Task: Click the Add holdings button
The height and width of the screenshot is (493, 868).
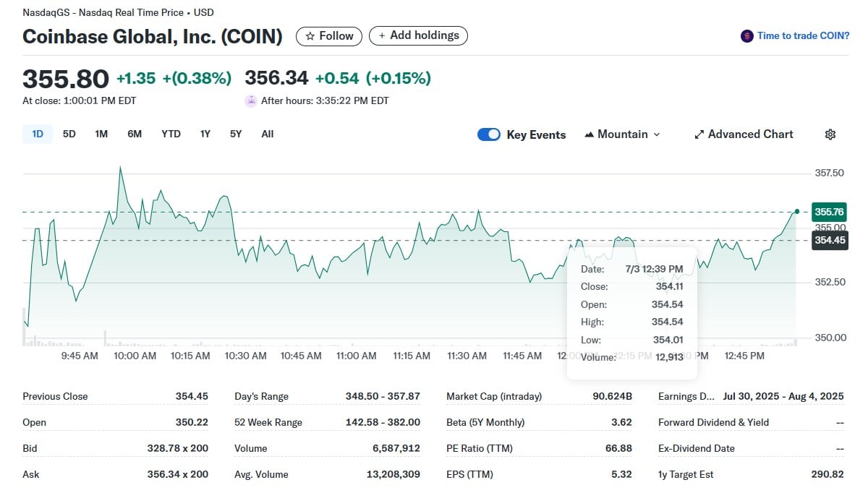Action: pos(419,35)
